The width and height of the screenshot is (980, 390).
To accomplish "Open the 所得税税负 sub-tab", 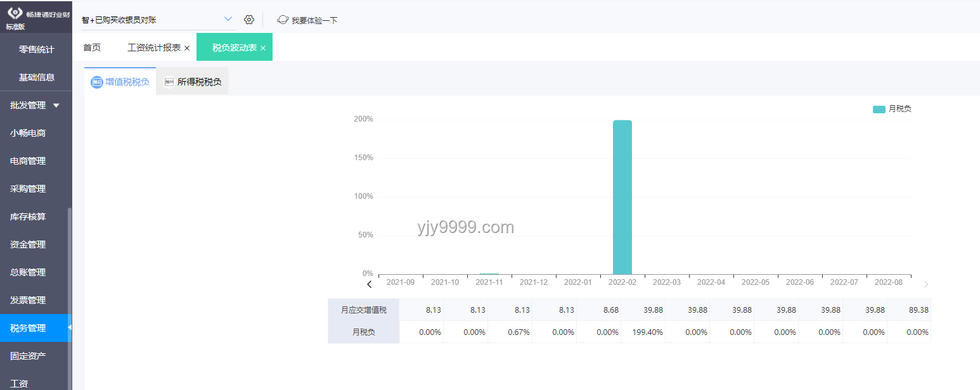I will point(193,82).
